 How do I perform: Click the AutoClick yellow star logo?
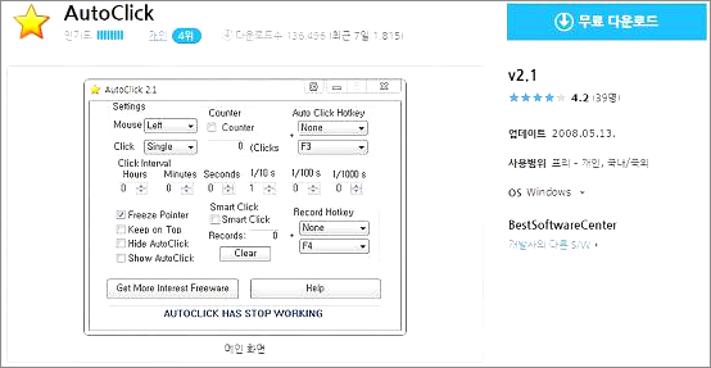tap(31, 22)
